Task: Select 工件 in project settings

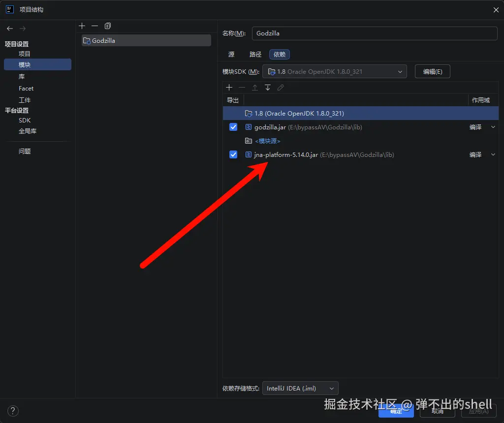Action: (25, 100)
